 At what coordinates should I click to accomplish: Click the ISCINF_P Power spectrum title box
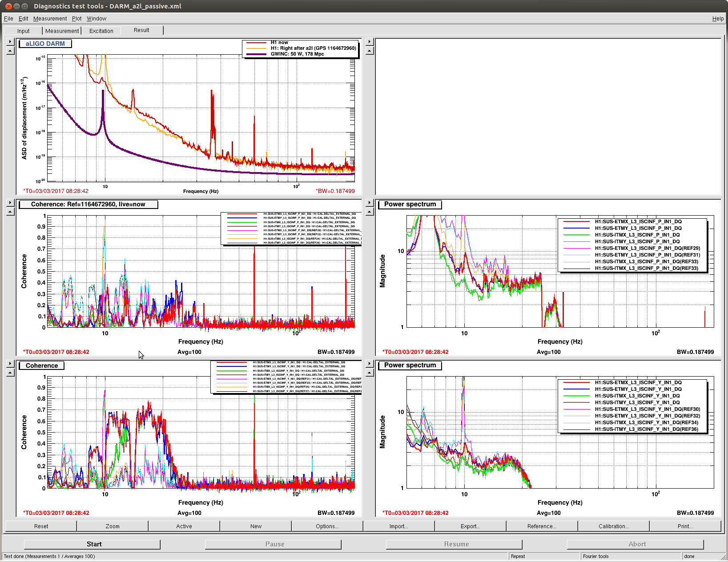pyautogui.click(x=410, y=205)
